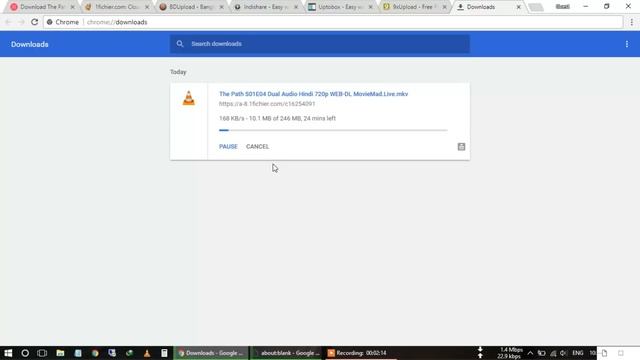
Task: Open the Recording taskbar item
Action: (x=361, y=353)
